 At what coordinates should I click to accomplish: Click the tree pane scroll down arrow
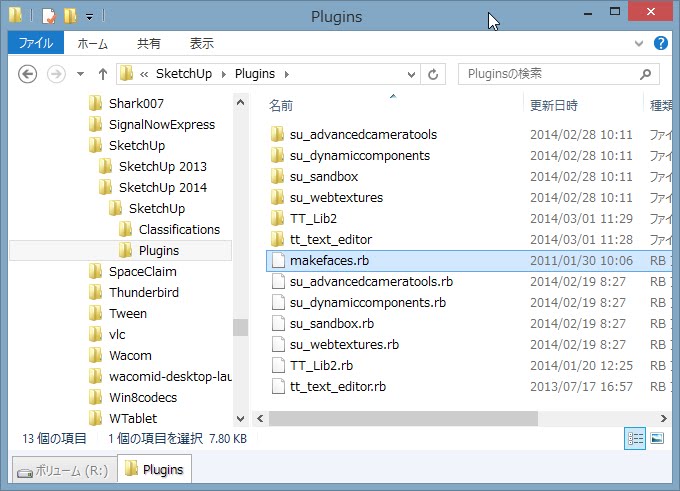[241, 419]
